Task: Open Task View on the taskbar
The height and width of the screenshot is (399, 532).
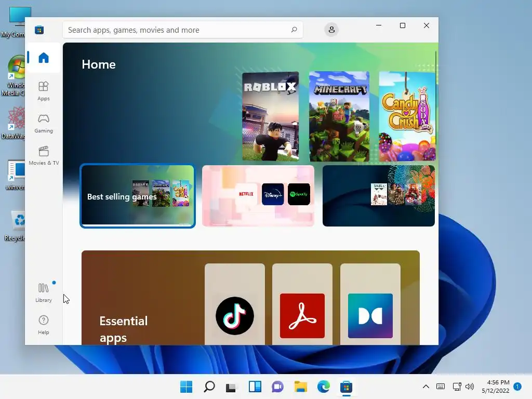Action: 231,387
